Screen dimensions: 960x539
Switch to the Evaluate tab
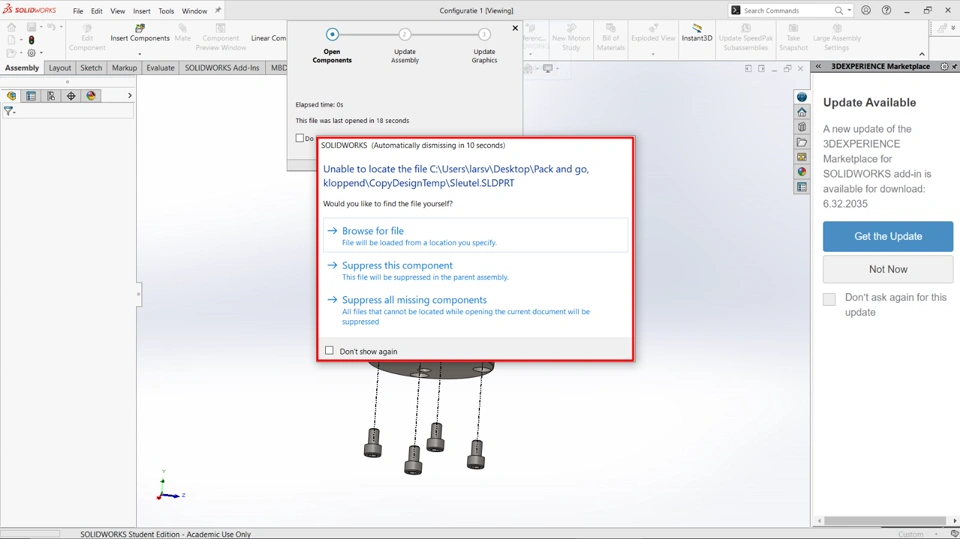(160, 68)
